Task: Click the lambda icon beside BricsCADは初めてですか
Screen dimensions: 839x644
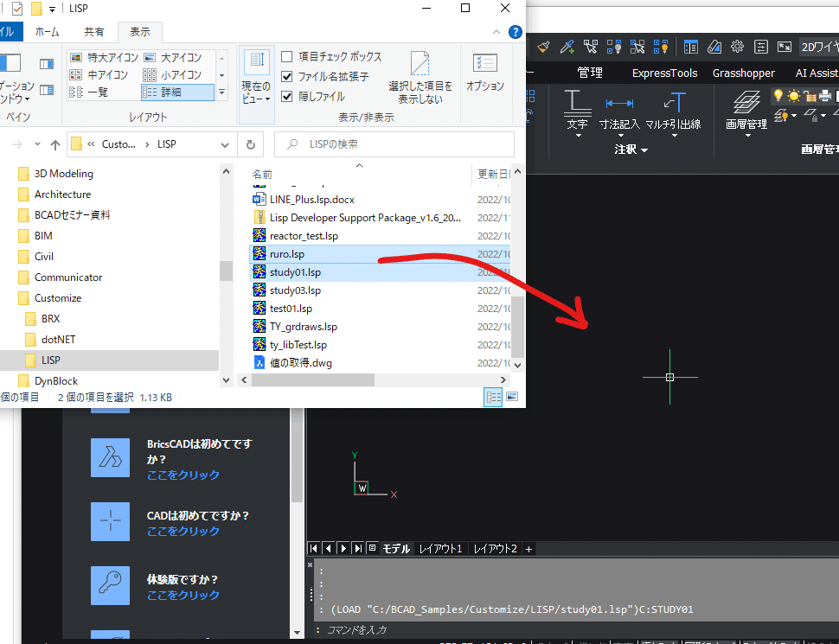Action: point(110,458)
